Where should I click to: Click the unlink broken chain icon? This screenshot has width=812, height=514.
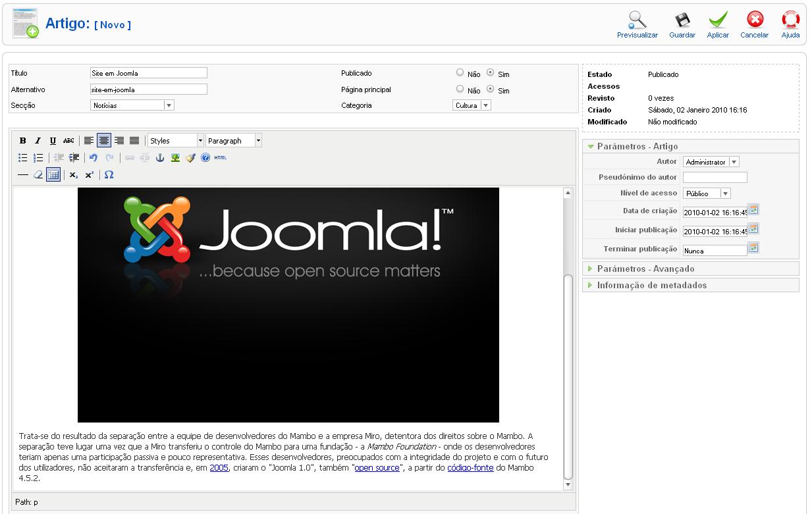pos(144,158)
